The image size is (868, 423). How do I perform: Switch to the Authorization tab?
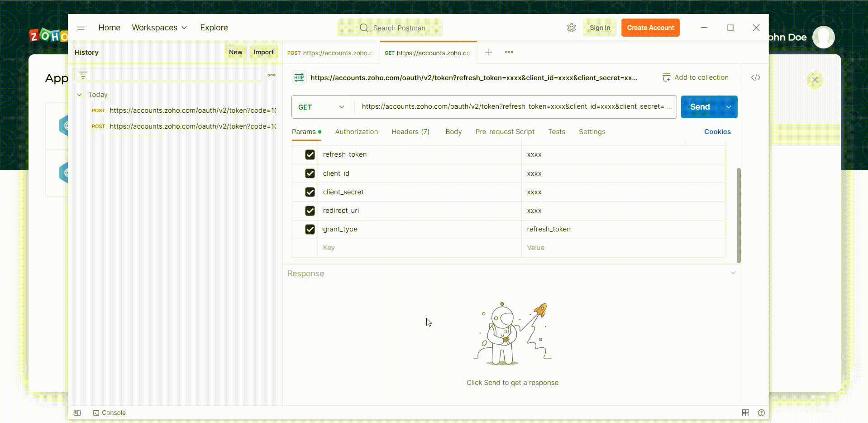356,132
